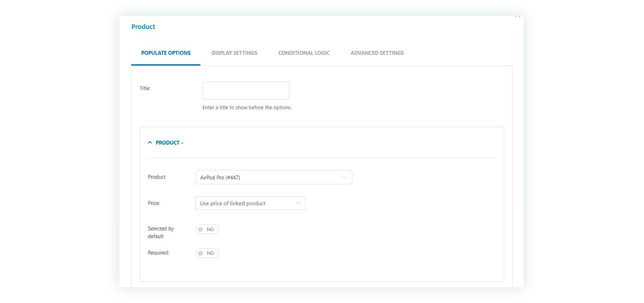Click the PRODUCT - section heading
The height and width of the screenshot is (303, 644).
coord(169,142)
